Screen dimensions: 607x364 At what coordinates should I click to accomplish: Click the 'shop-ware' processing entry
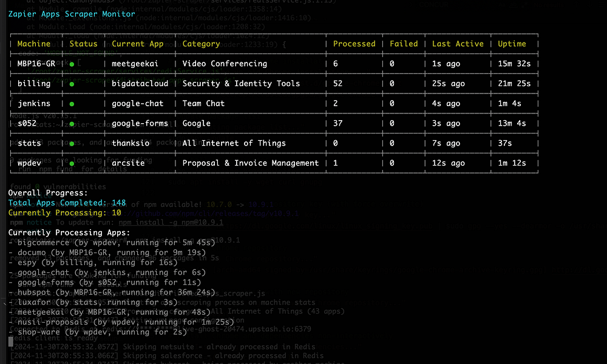pyautogui.click(x=98, y=332)
